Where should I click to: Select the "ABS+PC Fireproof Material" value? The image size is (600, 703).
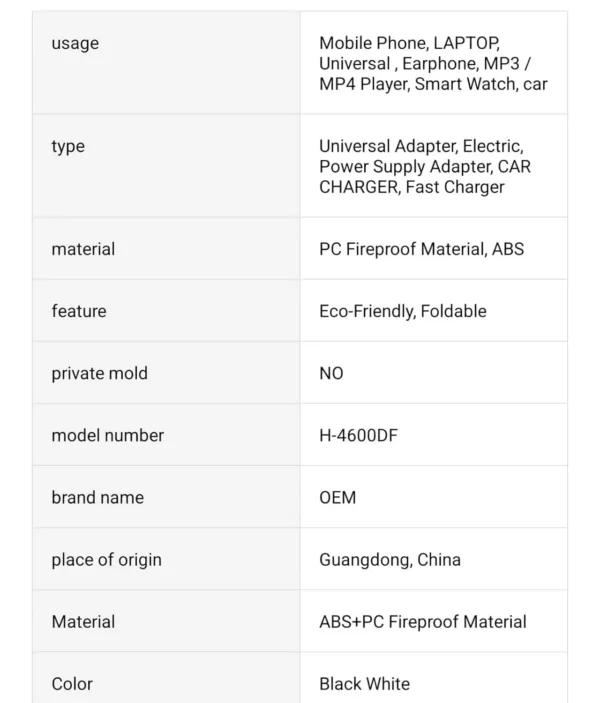tap(422, 621)
